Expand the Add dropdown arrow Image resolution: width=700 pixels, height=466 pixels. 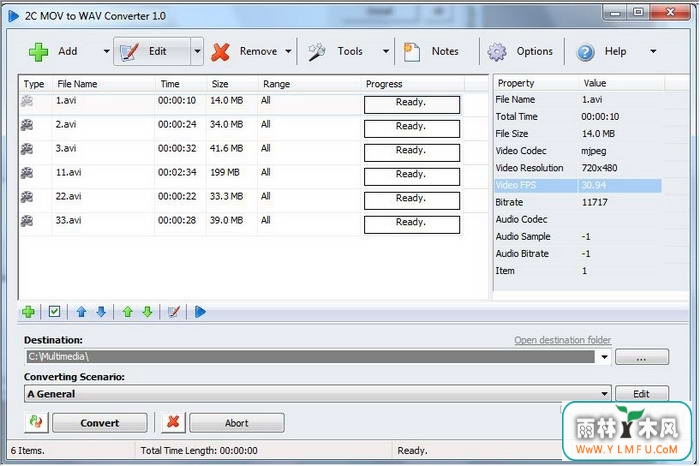[106, 51]
